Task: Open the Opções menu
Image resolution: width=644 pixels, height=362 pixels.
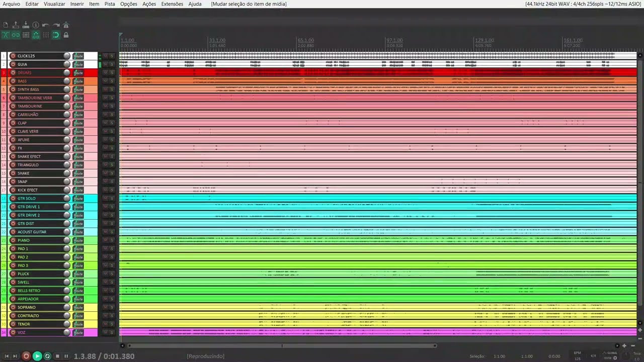Action: (129, 4)
